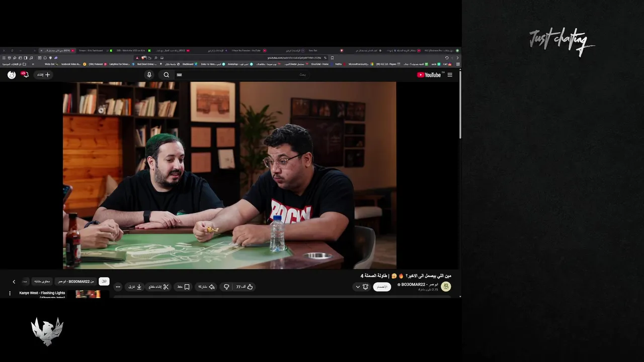Viewport: 644px width, 362px height.
Task: Select the 'From BO3OMAR22' filter chip
Action: (75, 282)
